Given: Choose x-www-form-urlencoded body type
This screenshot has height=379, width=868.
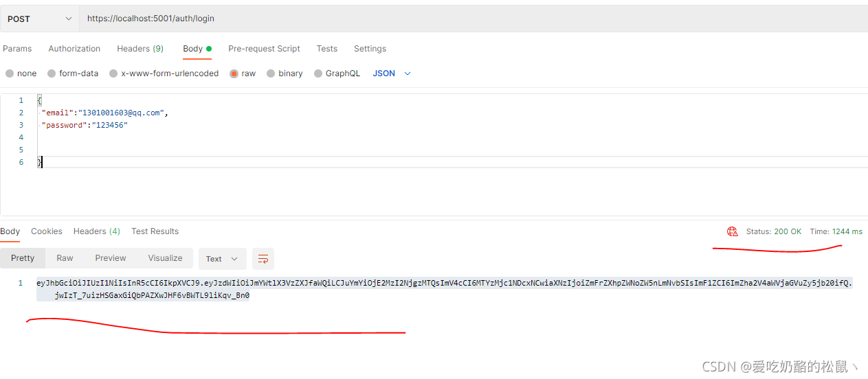Looking at the screenshot, I should click(164, 73).
